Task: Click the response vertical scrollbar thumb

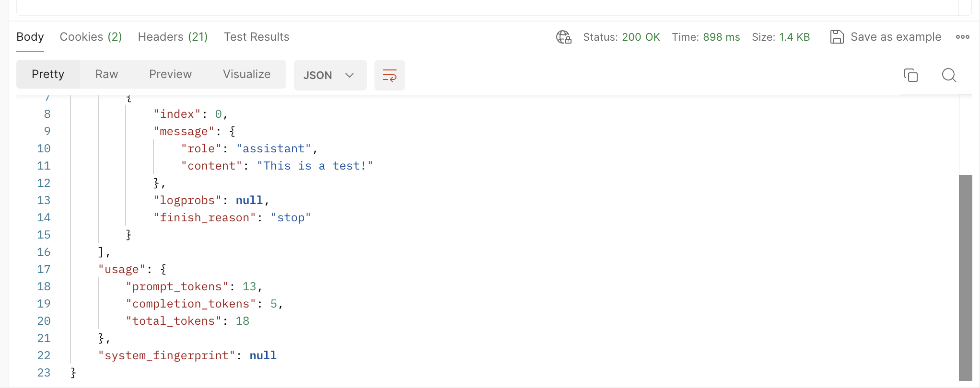Action: pyautogui.click(x=965, y=278)
